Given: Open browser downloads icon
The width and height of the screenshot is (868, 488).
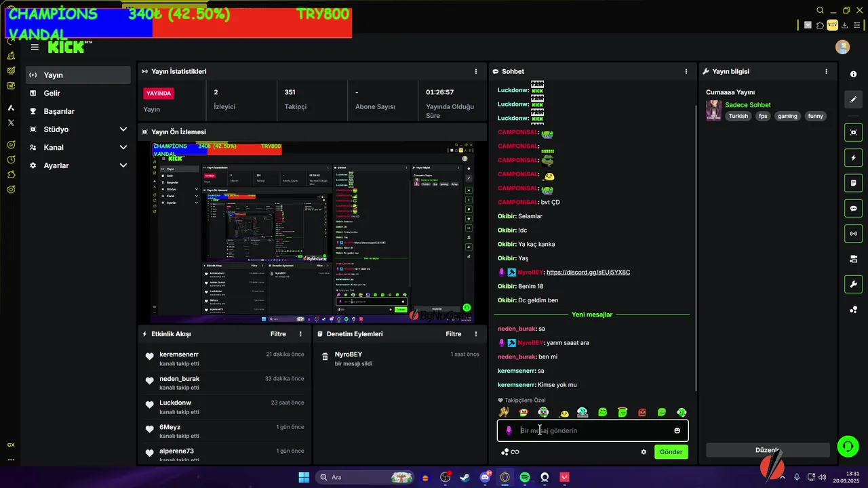Looking at the screenshot, I should [845, 25].
